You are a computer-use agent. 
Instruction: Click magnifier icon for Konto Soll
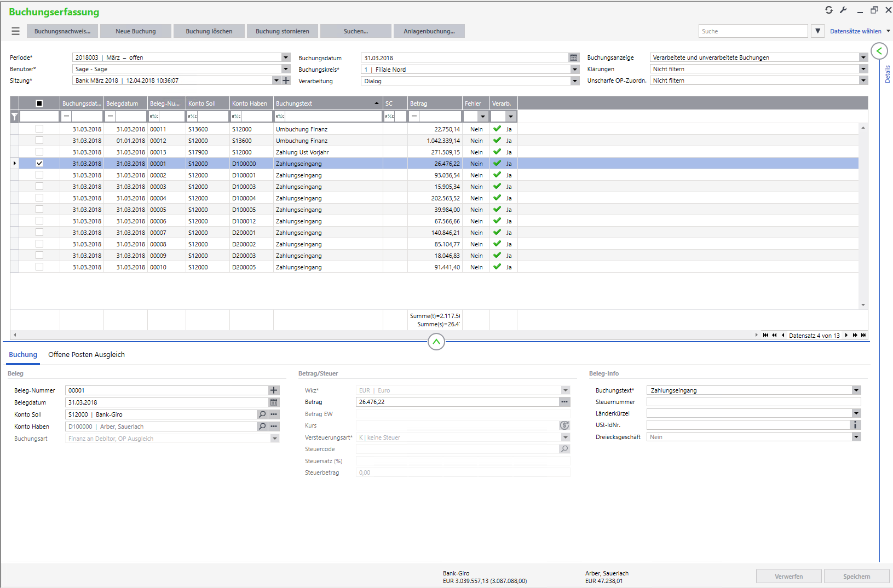[x=262, y=414]
